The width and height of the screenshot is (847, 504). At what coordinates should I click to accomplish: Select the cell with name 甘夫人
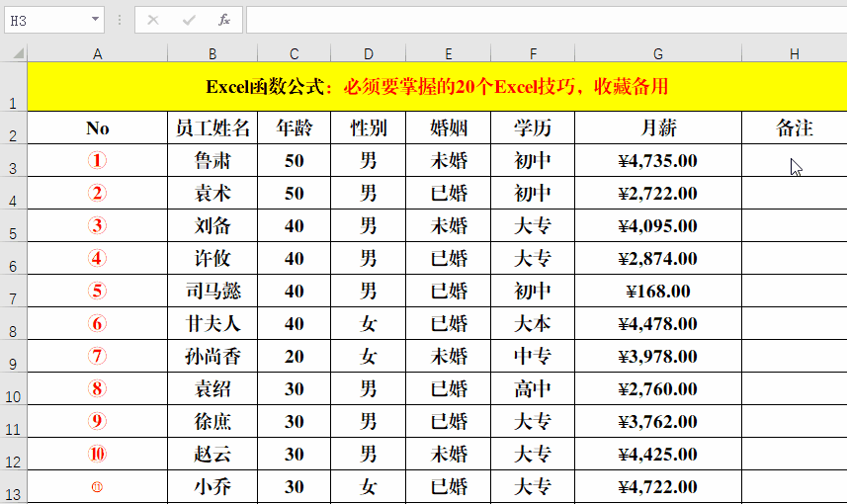[212, 323]
